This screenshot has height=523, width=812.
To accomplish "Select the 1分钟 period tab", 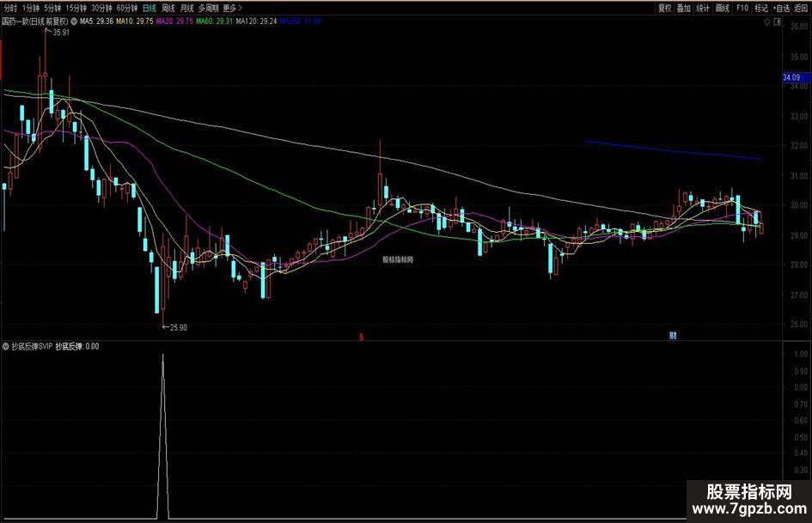I will click(31, 8).
